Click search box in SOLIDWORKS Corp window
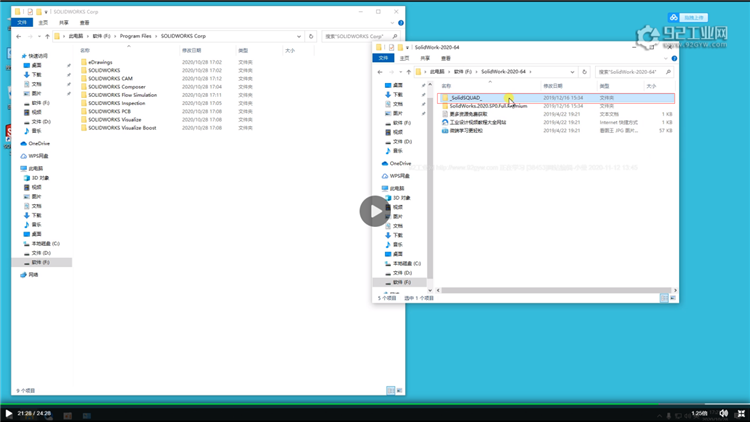 [361, 36]
